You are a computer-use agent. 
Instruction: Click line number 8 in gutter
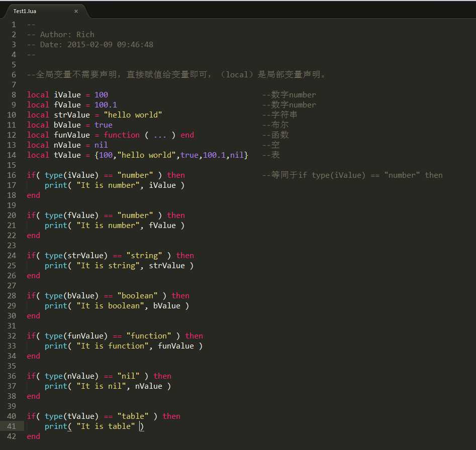point(14,95)
